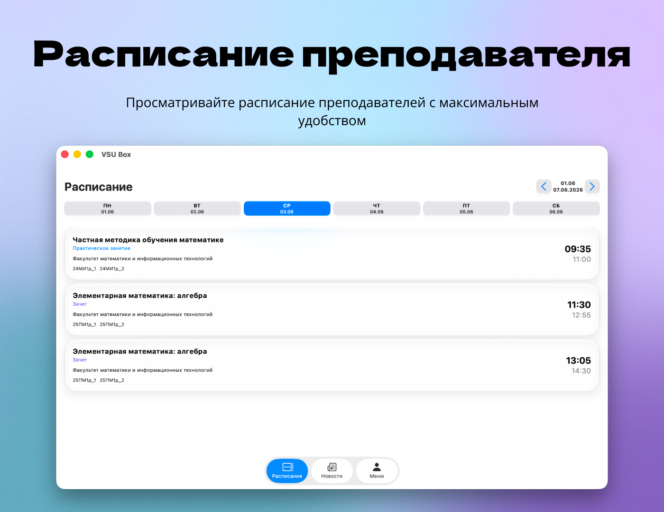Click the Практическое занятие label
The height and width of the screenshot is (512, 664).
click(101, 249)
